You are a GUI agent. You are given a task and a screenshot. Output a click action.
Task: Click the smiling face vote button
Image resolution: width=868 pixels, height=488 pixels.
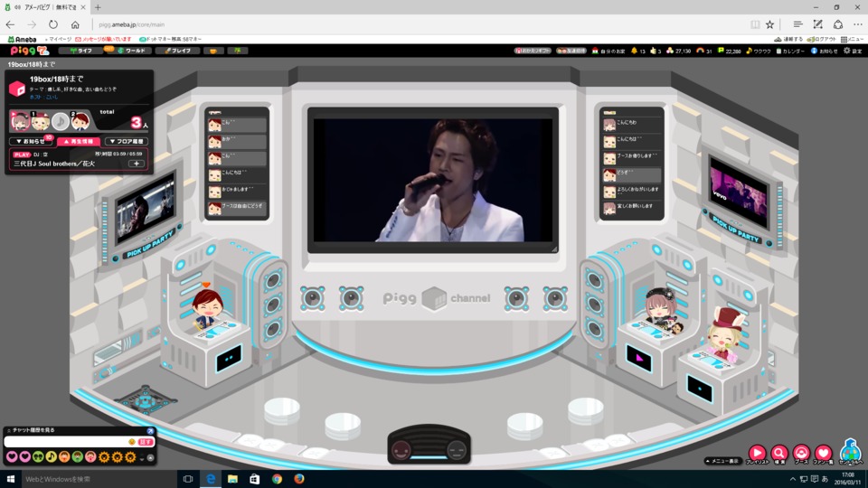pos(401,450)
